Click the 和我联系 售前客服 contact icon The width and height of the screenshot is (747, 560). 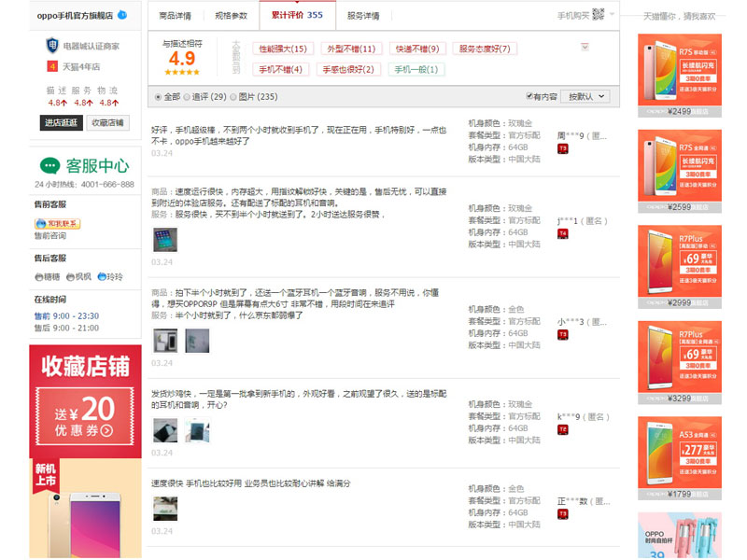(x=57, y=223)
